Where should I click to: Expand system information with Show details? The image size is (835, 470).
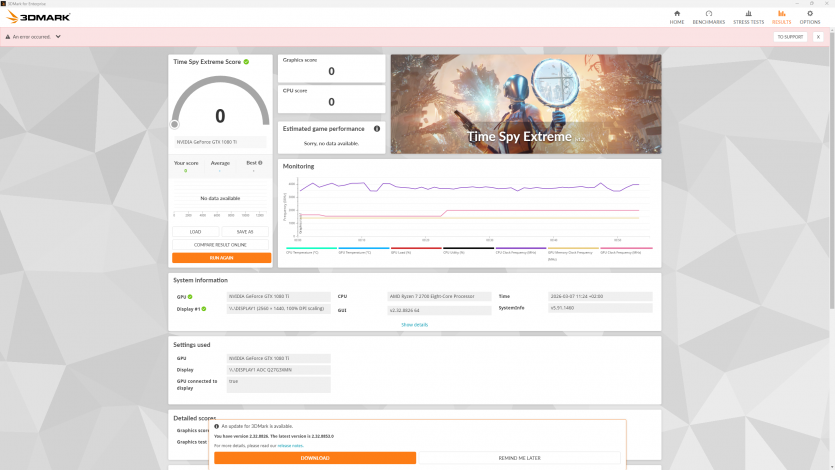414,324
